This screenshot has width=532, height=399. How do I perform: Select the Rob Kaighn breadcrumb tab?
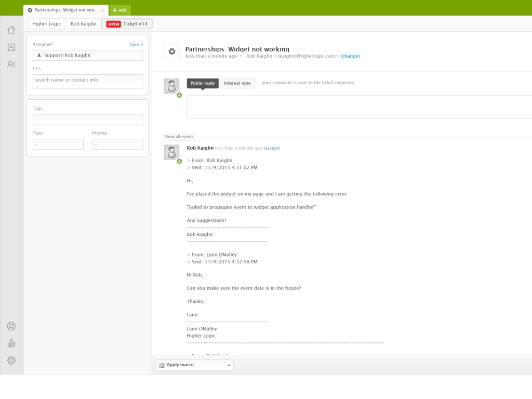(x=84, y=24)
